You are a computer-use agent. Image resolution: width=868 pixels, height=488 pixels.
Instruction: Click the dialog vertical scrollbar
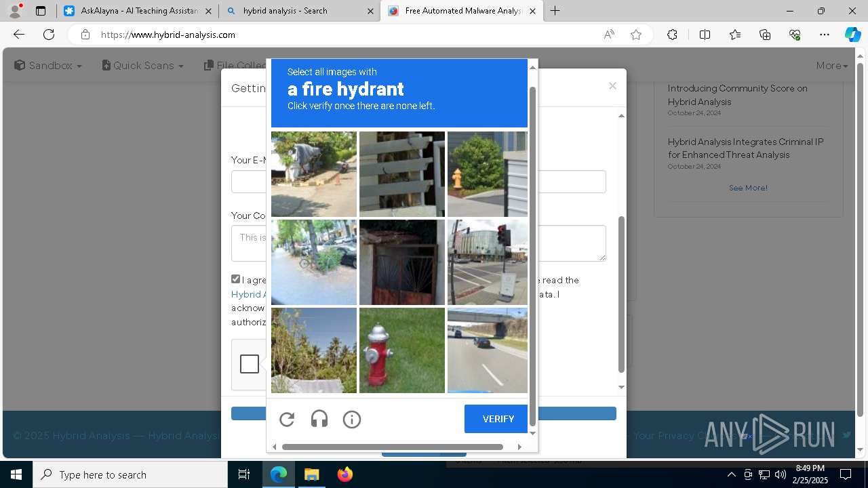click(x=621, y=294)
